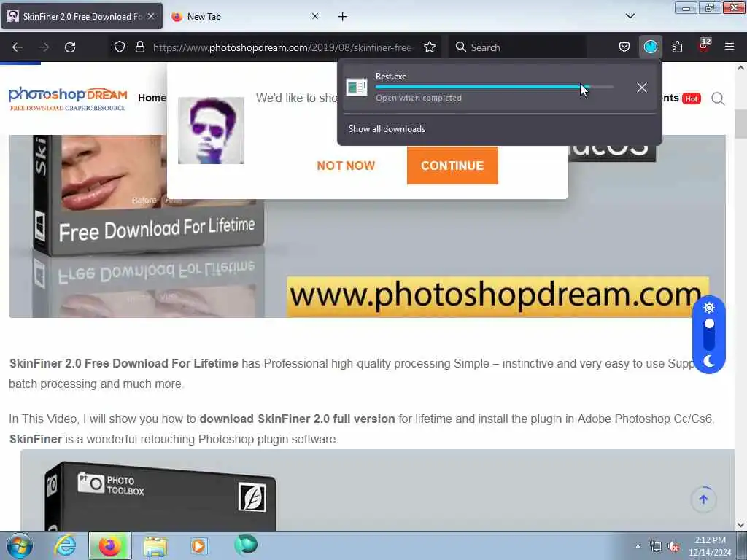Open the site search magnifier icon
Screen dimensions: 747x560
[718, 98]
